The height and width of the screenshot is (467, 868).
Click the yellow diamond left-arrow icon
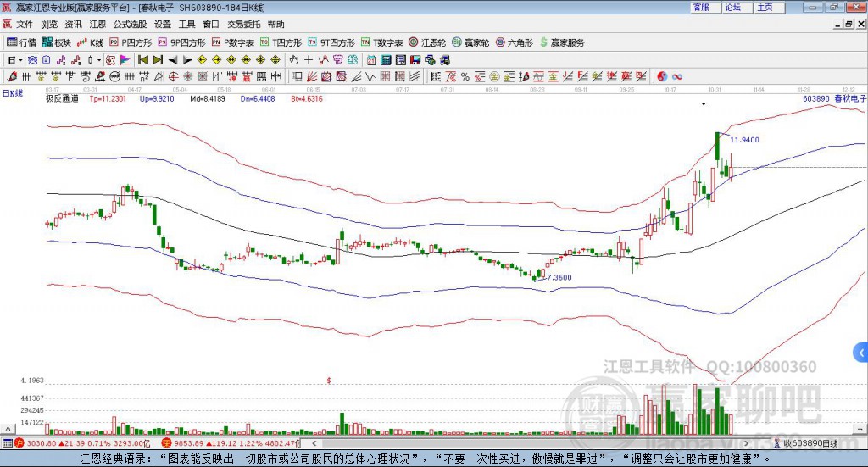(x=202, y=60)
